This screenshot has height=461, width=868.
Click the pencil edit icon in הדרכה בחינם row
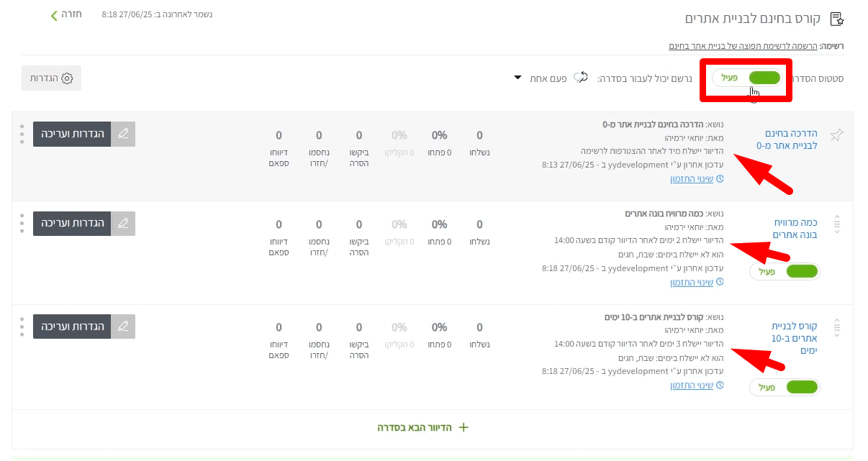(123, 134)
